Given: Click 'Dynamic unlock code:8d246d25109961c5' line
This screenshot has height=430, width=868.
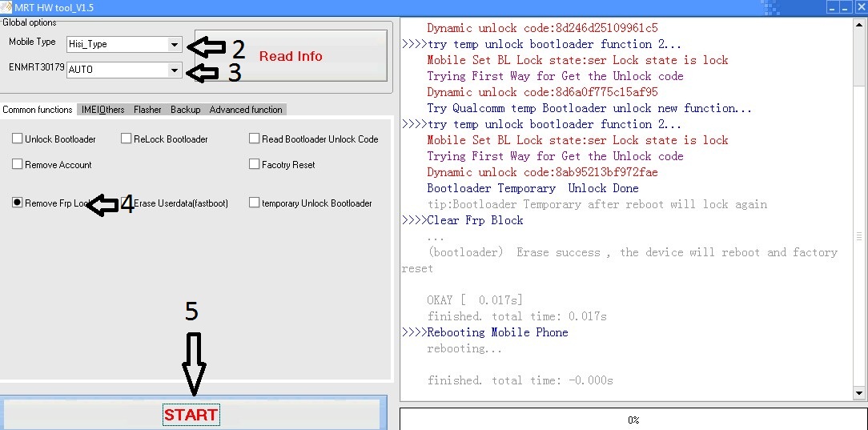Looking at the screenshot, I should (543, 28).
